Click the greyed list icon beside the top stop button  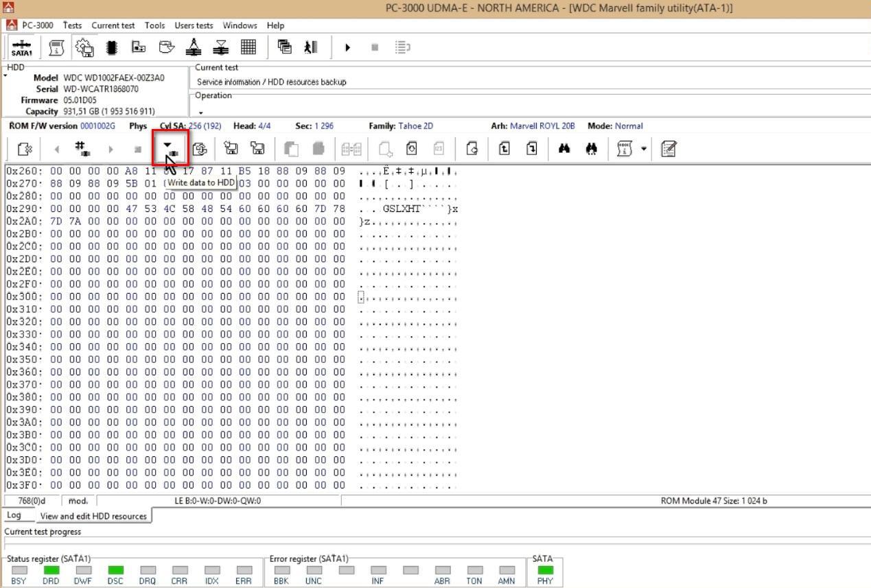[x=403, y=47]
